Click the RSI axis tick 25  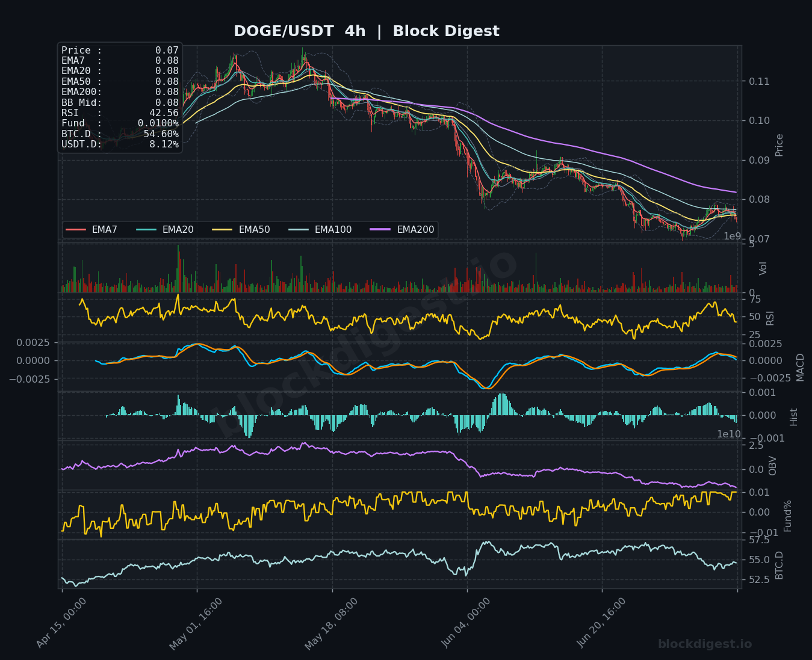tap(755, 335)
